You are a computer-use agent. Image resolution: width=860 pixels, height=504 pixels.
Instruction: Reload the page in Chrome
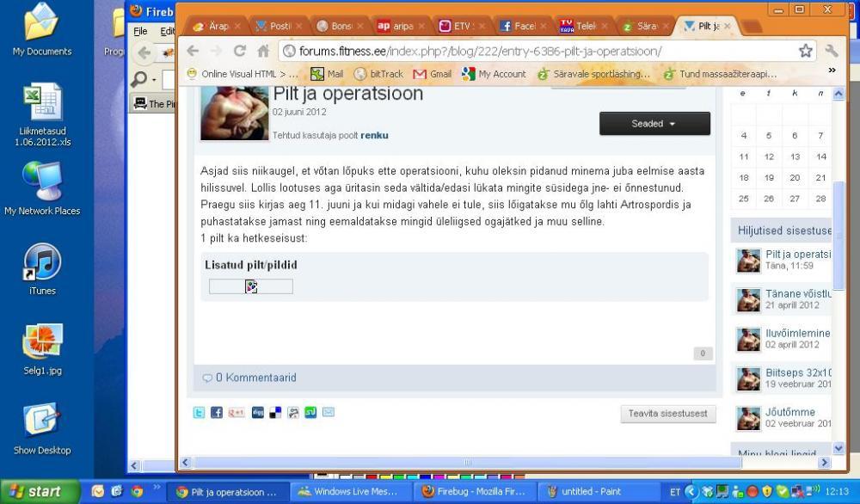tap(240, 51)
